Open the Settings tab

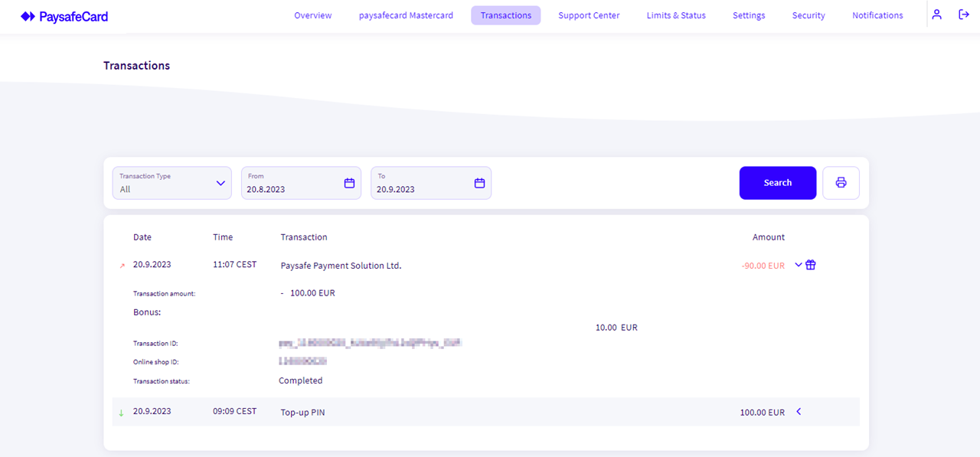coord(749,15)
